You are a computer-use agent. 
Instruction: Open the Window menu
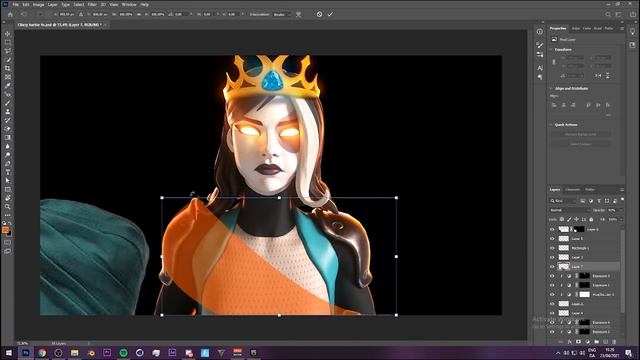[129, 4]
